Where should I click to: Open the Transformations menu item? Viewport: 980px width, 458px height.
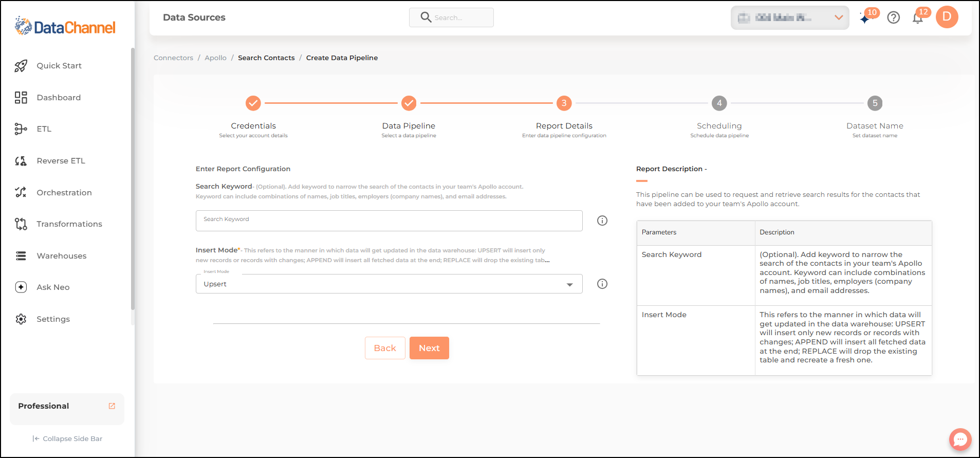pyautogui.click(x=69, y=224)
